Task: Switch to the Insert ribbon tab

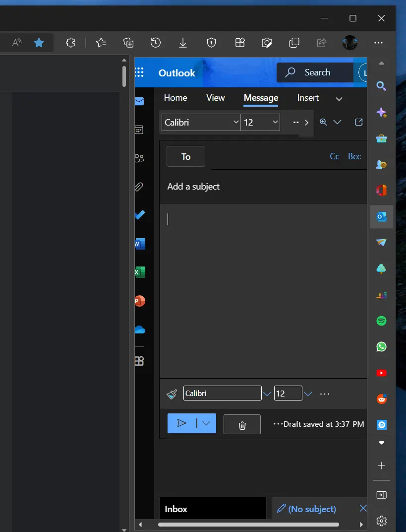Action: [308, 98]
